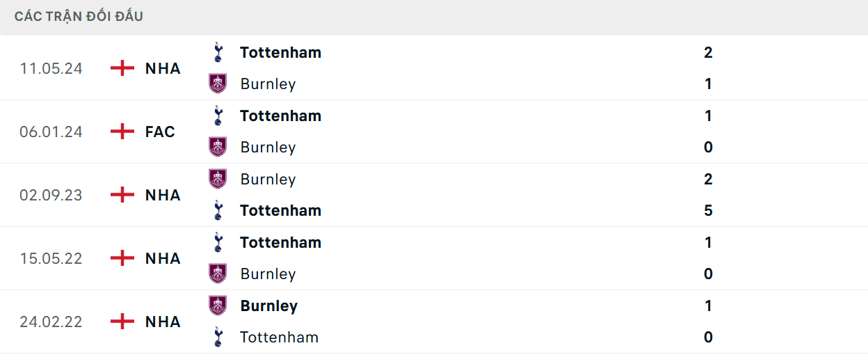
Task: Click Tottenham name in 24.02.22 match
Action: pyautogui.click(x=279, y=337)
